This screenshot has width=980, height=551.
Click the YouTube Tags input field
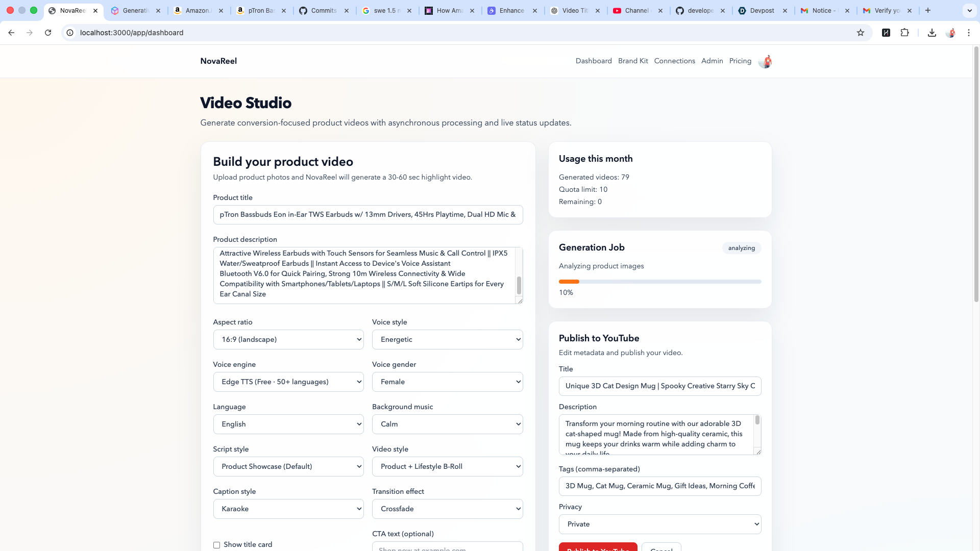pyautogui.click(x=660, y=486)
